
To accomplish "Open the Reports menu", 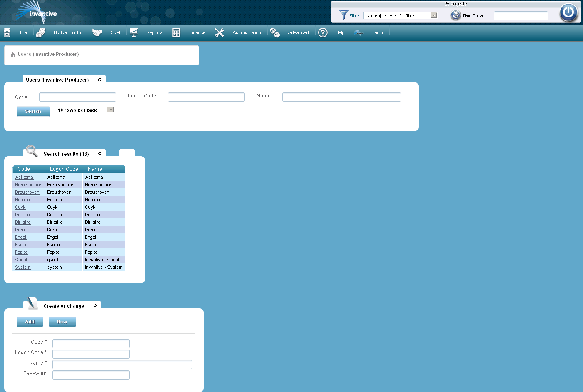I will coord(154,32).
